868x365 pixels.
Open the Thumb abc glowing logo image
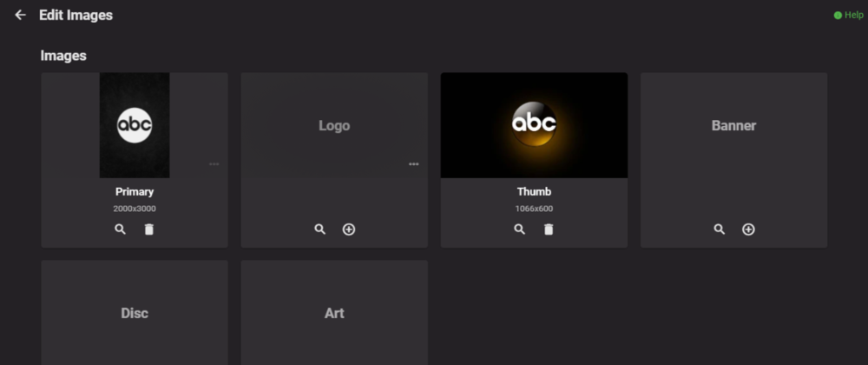(x=534, y=125)
